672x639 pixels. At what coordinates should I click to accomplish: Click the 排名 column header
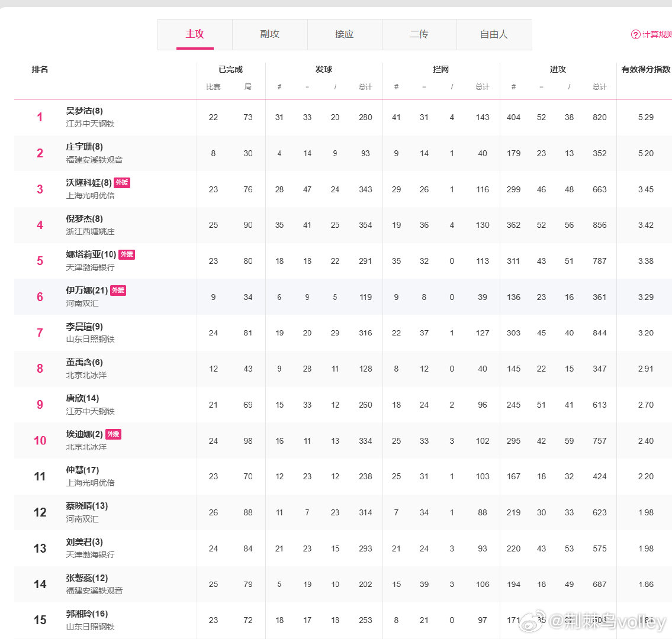pyautogui.click(x=40, y=69)
